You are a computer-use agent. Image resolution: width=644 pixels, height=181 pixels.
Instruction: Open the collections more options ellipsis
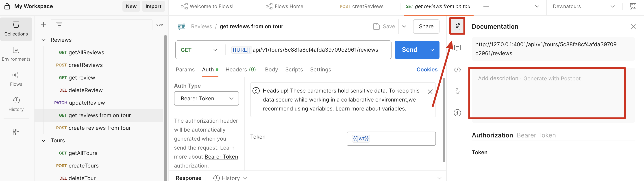159,25
